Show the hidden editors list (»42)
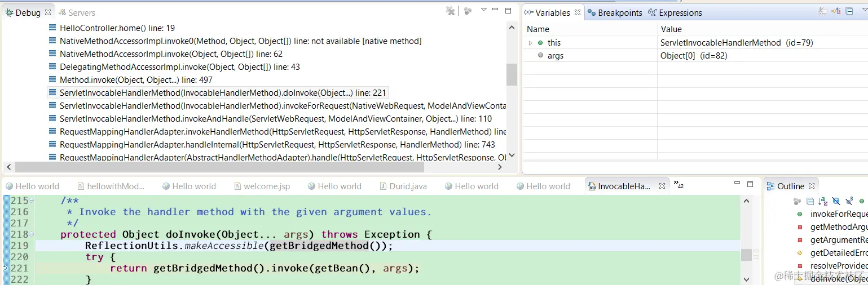The image size is (868, 285). pos(678,185)
